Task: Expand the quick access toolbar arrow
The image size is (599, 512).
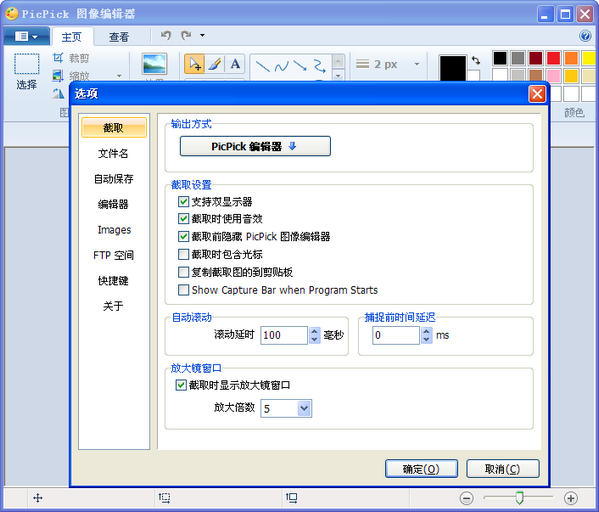Action: click(202, 36)
